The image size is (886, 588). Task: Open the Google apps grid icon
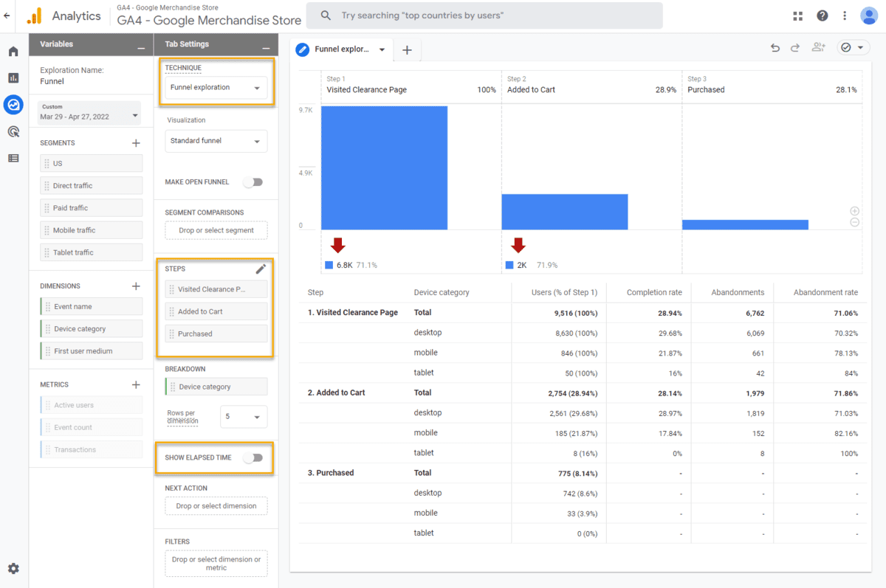pos(797,16)
